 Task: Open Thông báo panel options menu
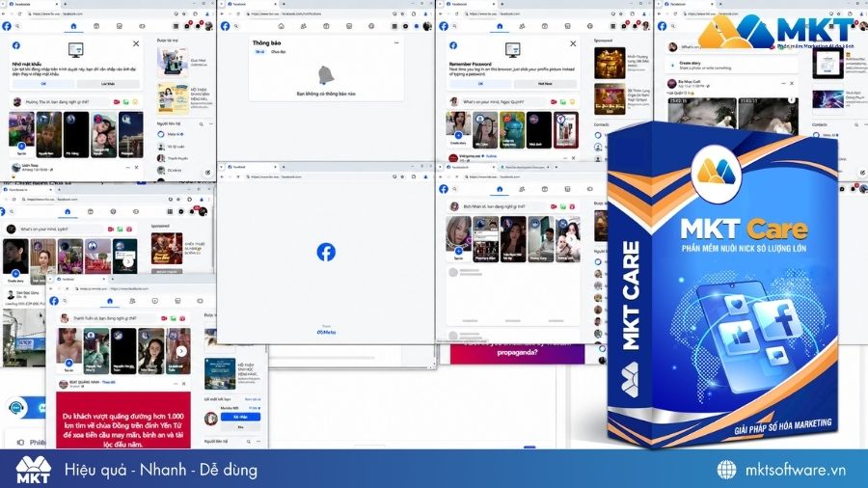coord(396,42)
